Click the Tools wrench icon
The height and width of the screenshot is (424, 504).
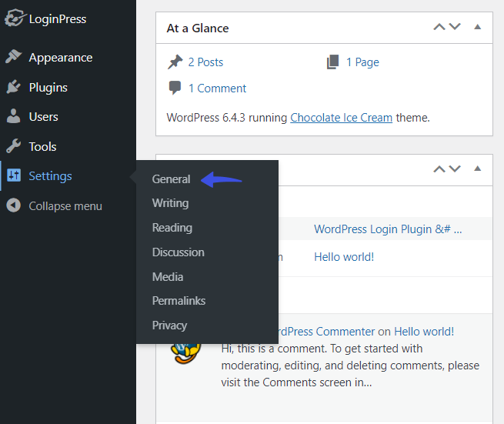[14, 146]
